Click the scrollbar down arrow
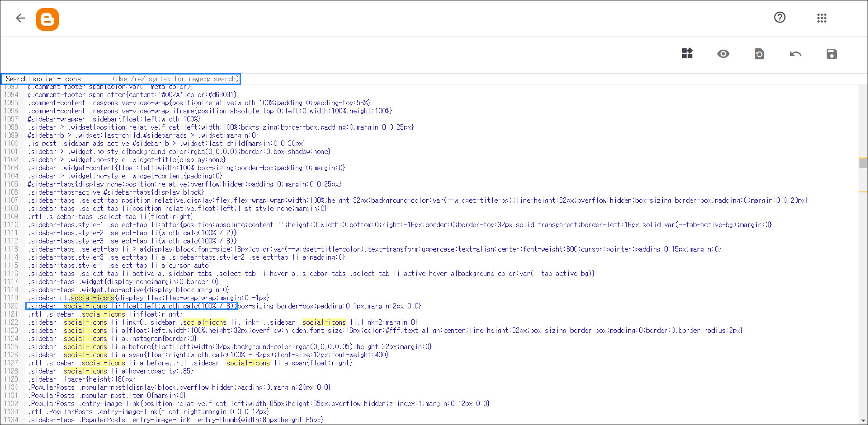868x425 pixels. coord(863,421)
